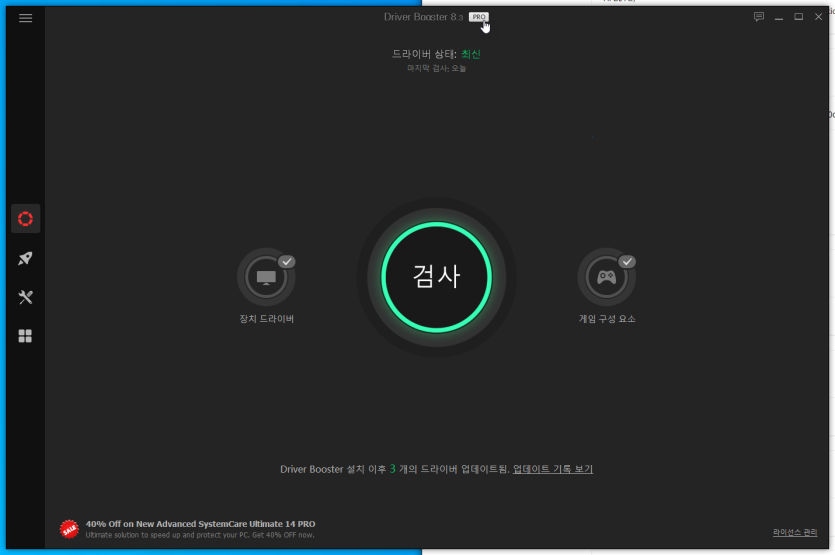The width and height of the screenshot is (835, 555).
Task: Open the 라이선스 관리 link
Action: [795, 532]
